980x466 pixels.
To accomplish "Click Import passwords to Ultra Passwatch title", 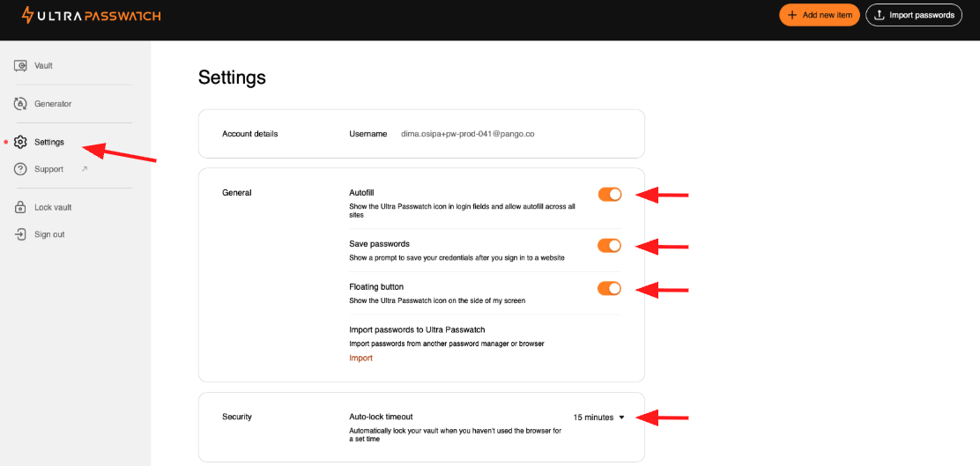I will (x=417, y=329).
